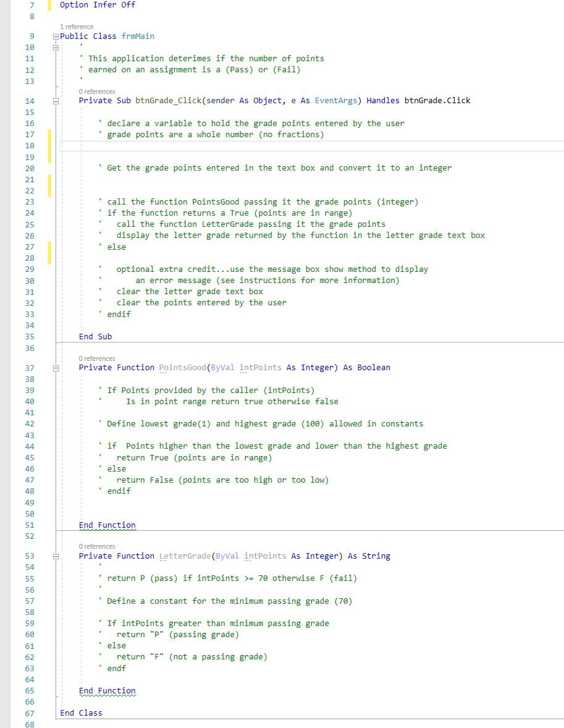Click the squiggly-underlined 'End Function' on line 51
This screenshot has width=564, height=728.
pos(106,525)
